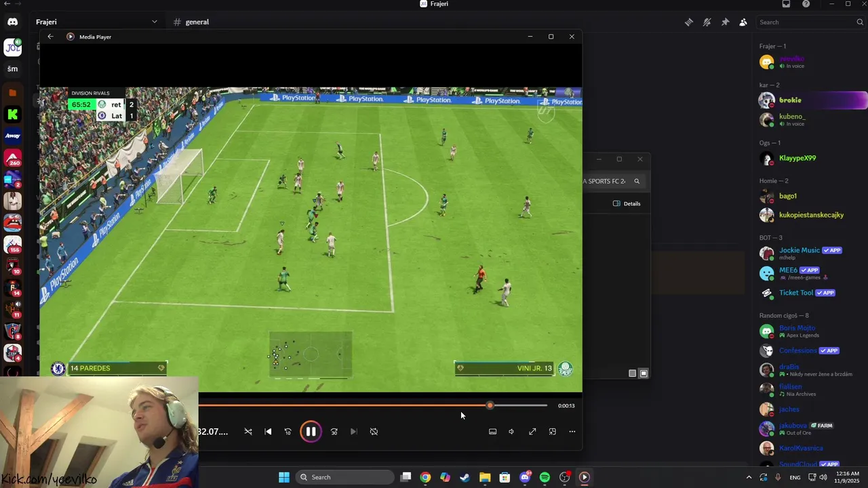
Task: Open Discord help
Action: click(x=806, y=4)
